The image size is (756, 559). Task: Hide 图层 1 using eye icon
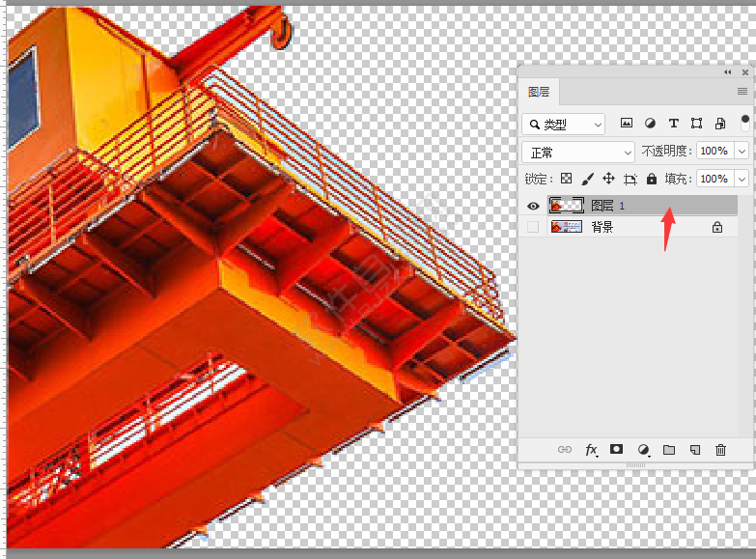(533, 206)
